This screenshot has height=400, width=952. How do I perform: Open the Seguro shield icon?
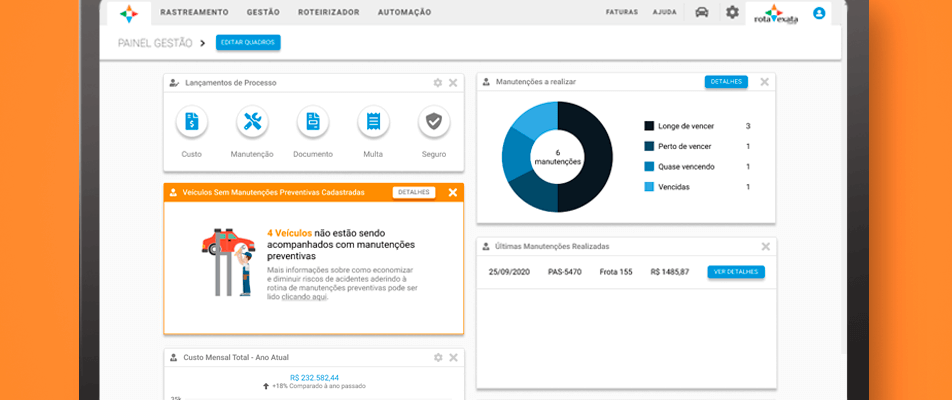[434, 122]
